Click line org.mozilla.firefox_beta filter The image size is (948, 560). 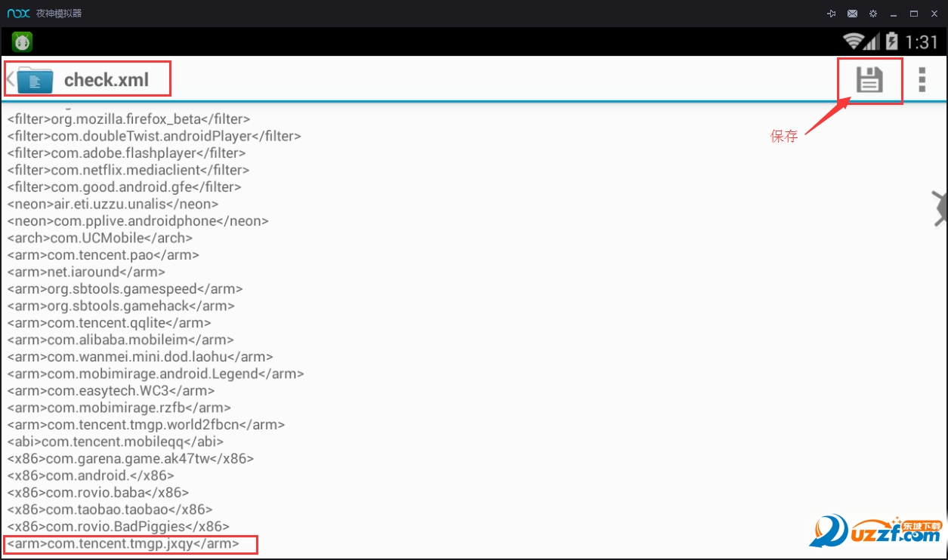pos(128,119)
